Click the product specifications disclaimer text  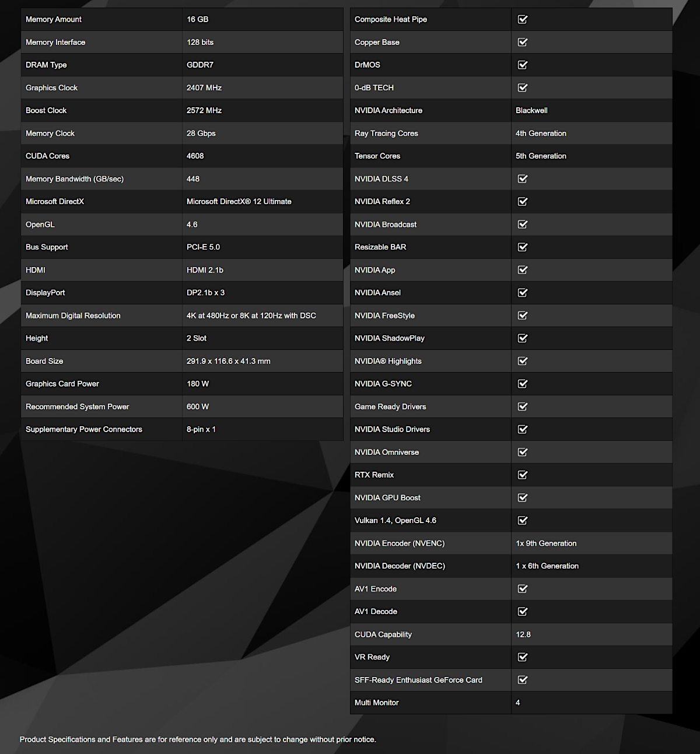198,739
